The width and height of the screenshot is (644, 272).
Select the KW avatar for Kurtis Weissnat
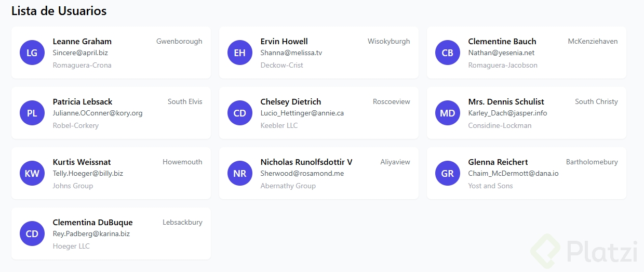pos(32,173)
